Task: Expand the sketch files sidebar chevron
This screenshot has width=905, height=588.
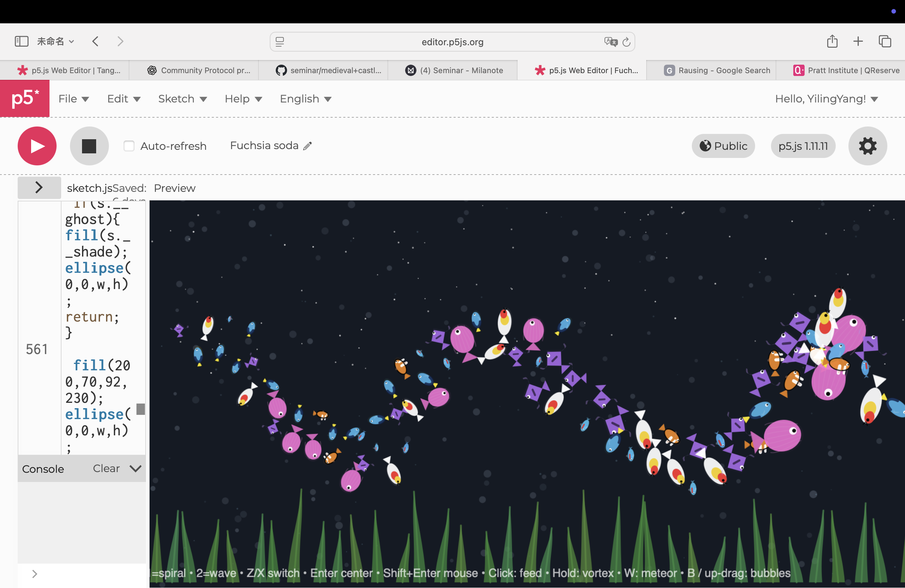Action: click(x=39, y=187)
